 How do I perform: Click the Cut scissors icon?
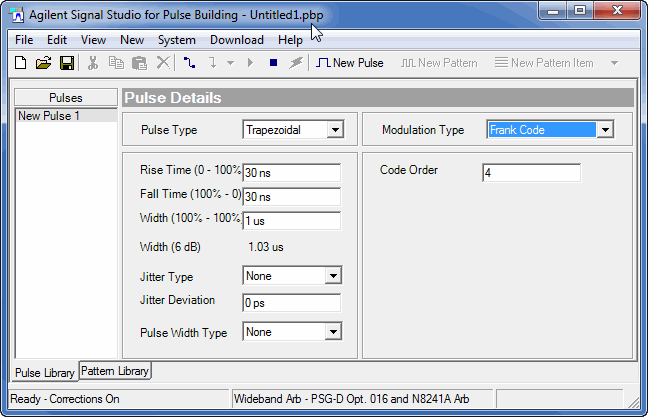(93, 63)
